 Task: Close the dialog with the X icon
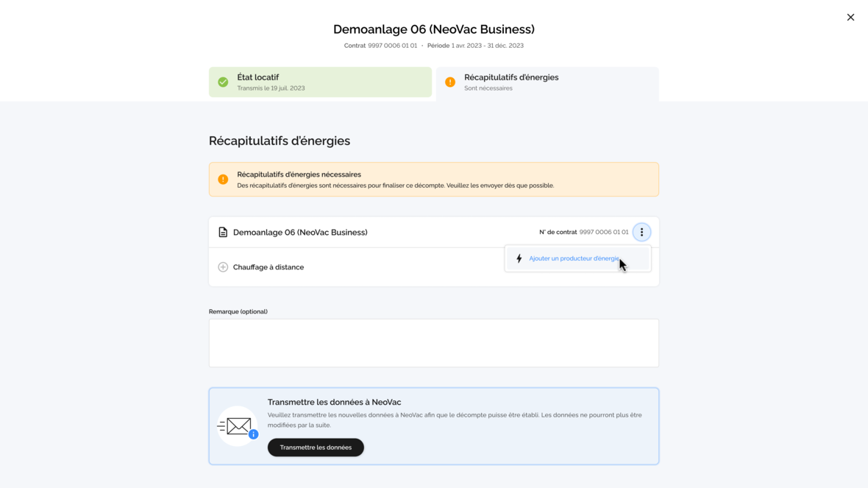tap(850, 17)
